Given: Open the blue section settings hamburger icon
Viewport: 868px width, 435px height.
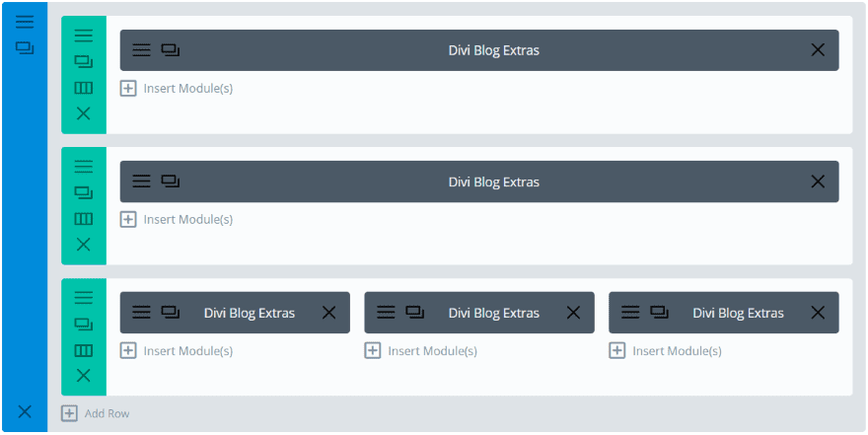Looking at the screenshot, I should [x=25, y=22].
